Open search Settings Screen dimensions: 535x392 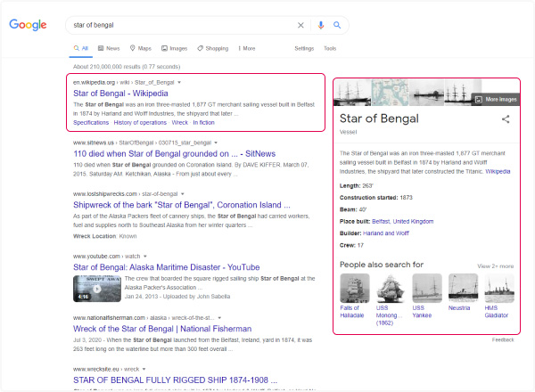[x=304, y=48]
